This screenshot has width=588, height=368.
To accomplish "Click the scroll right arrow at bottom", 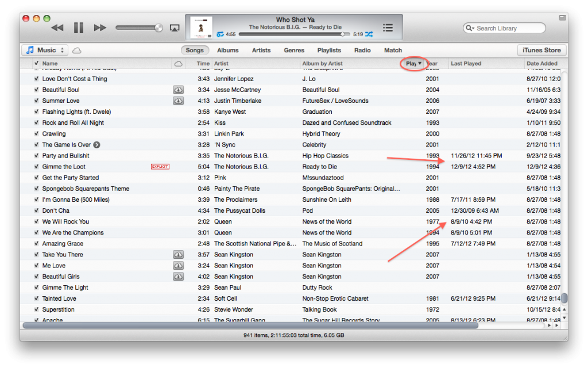I will tap(557, 325).
